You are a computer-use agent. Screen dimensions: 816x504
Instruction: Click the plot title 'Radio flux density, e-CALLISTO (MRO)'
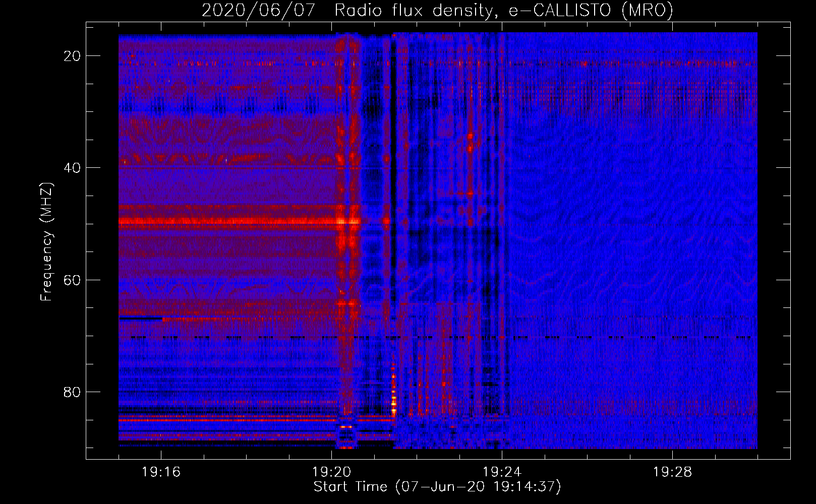tap(503, 10)
